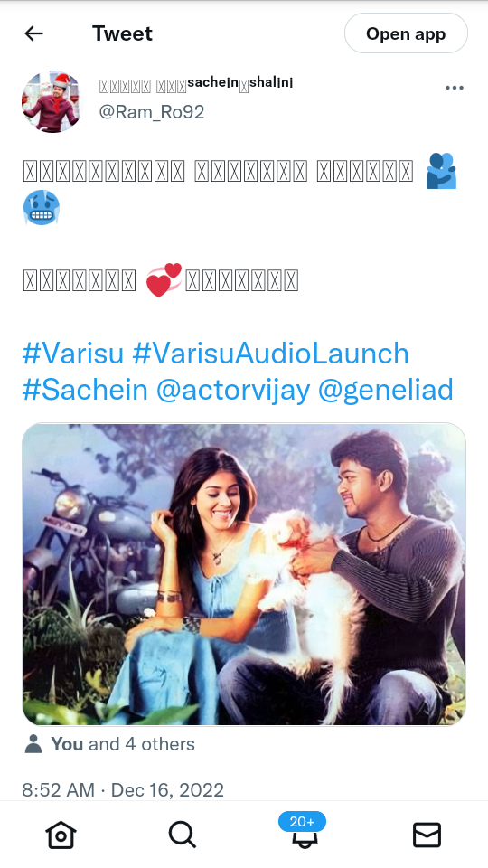Click the Open app button
Viewport: 488px width, 868px height.
[406, 33]
